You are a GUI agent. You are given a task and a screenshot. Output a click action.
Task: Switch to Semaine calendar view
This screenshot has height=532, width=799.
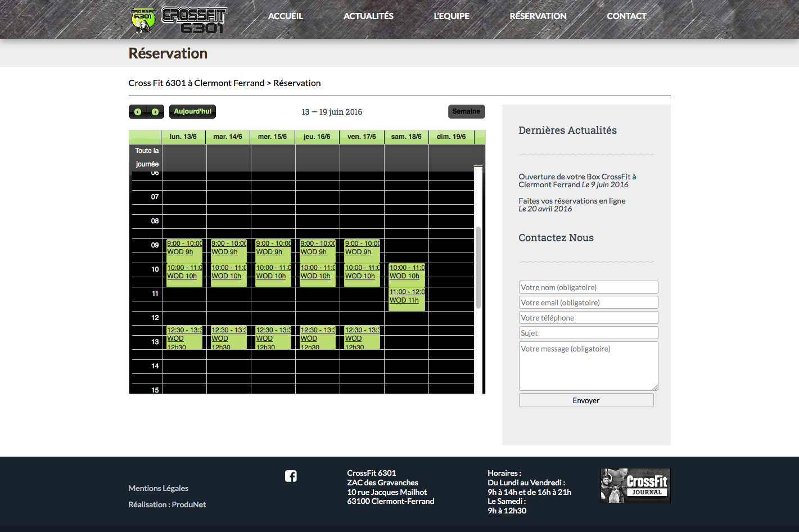click(x=466, y=111)
